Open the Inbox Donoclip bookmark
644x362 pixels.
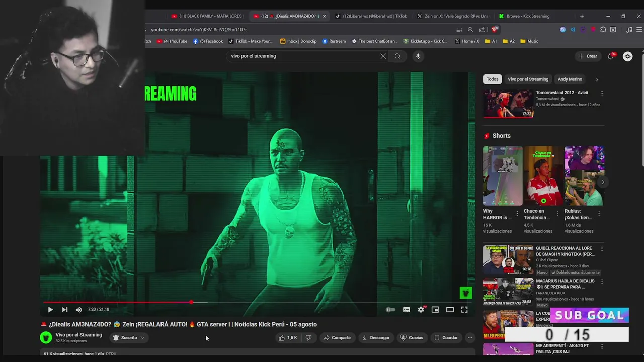pyautogui.click(x=298, y=41)
